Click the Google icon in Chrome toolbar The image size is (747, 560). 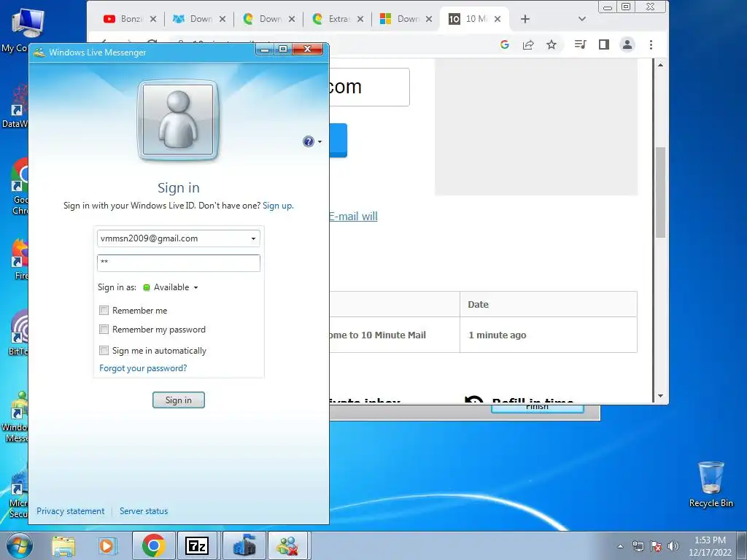(x=505, y=44)
